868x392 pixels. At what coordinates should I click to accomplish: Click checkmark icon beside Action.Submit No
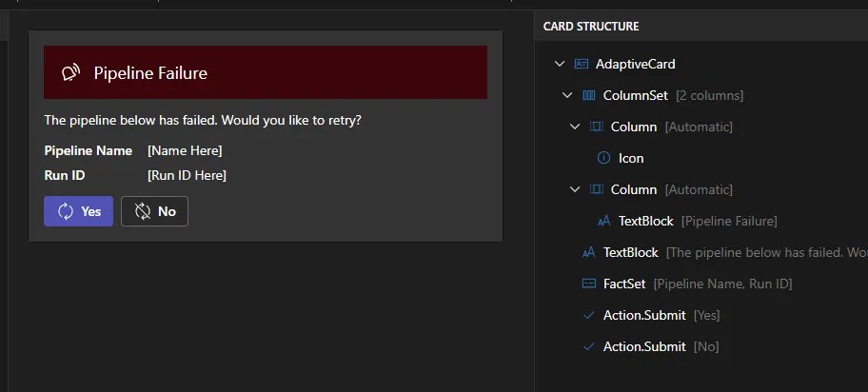point(589,346)
